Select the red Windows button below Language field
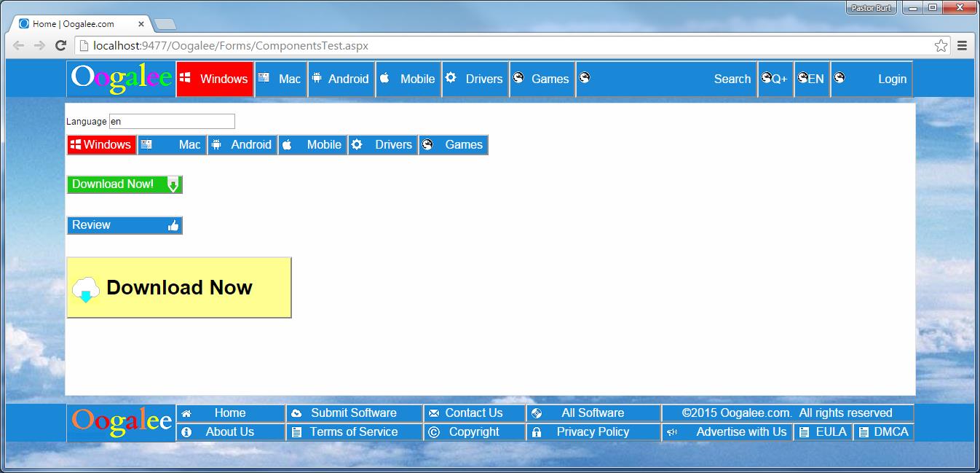980x473 pixels. pos(101,144)
